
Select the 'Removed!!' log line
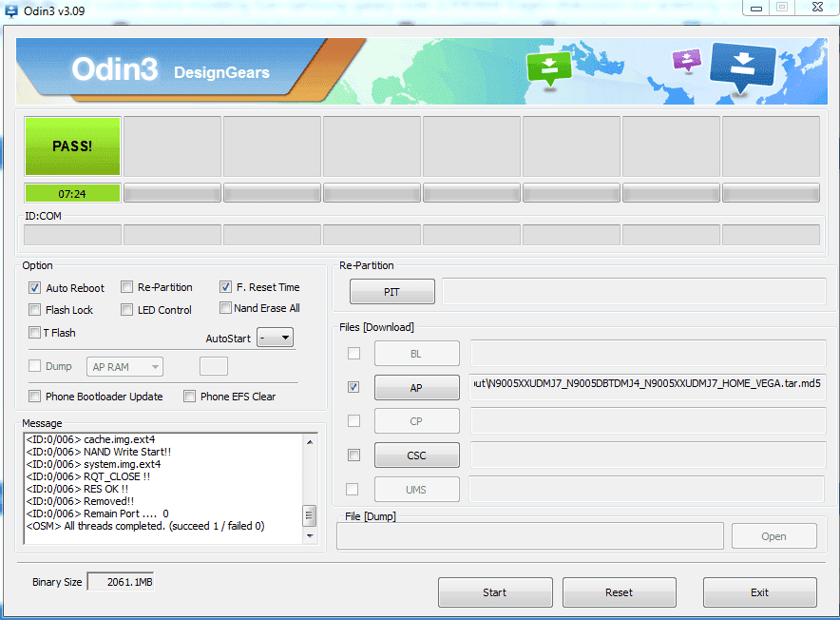coord(80,501)
